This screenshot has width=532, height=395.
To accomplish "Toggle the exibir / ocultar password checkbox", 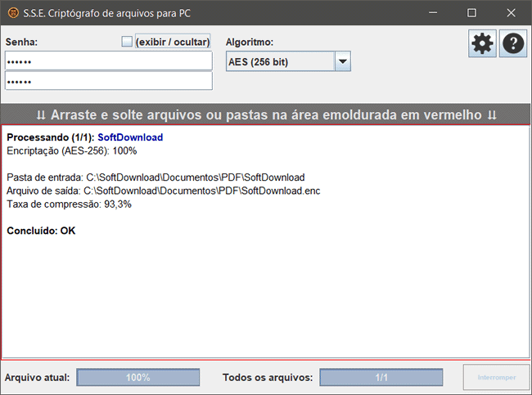I will click(x=126, y=42).
